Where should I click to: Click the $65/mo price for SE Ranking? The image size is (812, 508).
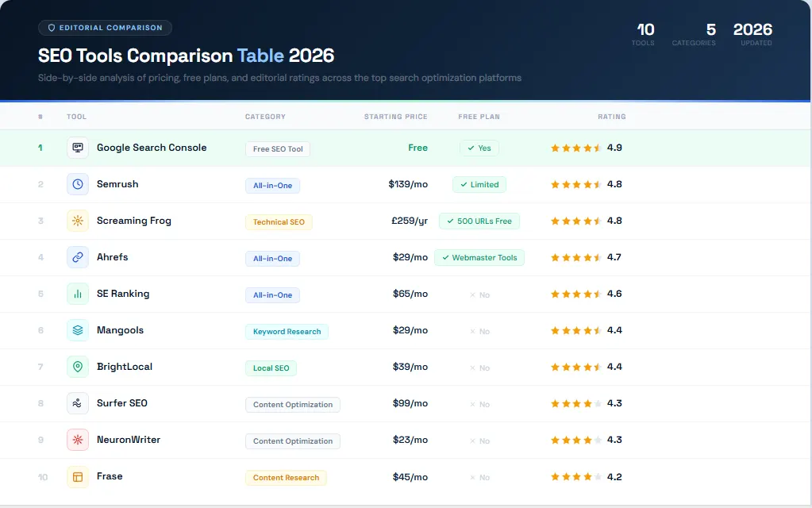(x=410, y=294)
